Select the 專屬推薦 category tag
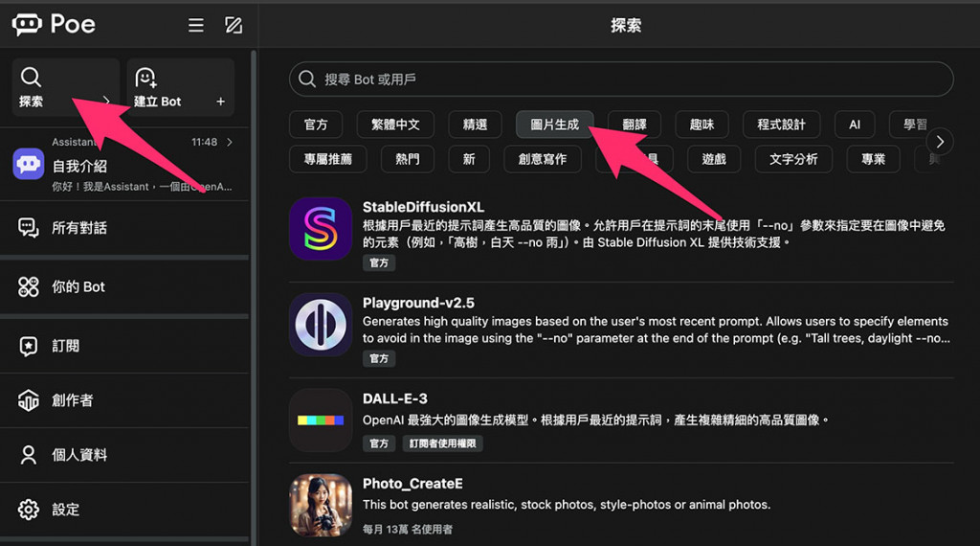This screenshot has width=980, height=546. [x=327, y=159]
